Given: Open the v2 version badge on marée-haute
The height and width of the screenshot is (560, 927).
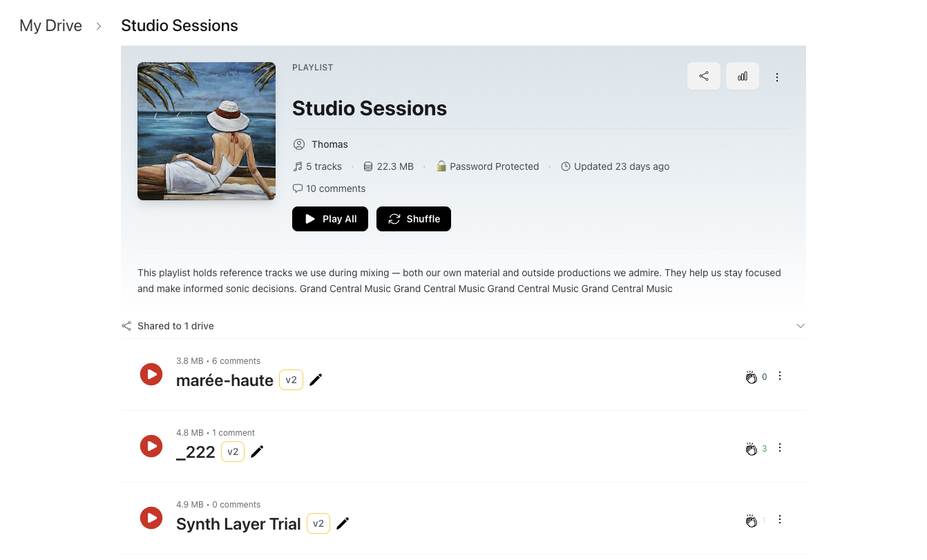Looking at the screenshot, I should [x=291, y=379].
